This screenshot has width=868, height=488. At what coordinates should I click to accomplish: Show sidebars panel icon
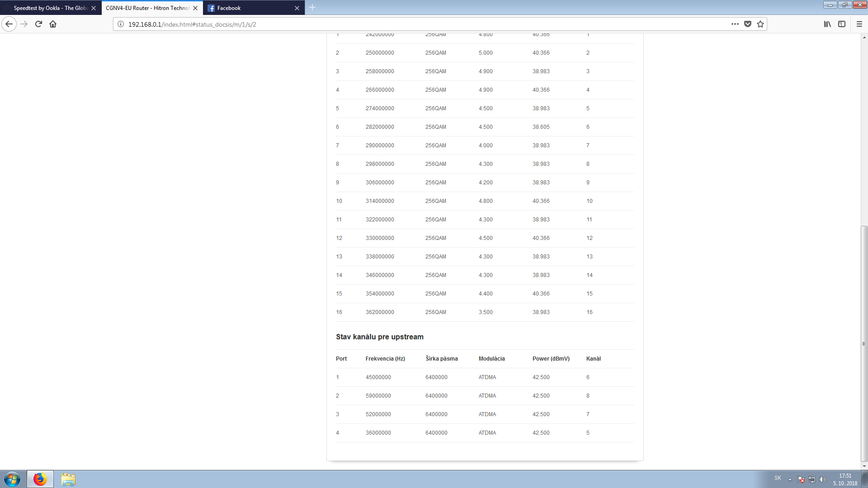pyautogui.click(x=842, y=24)
